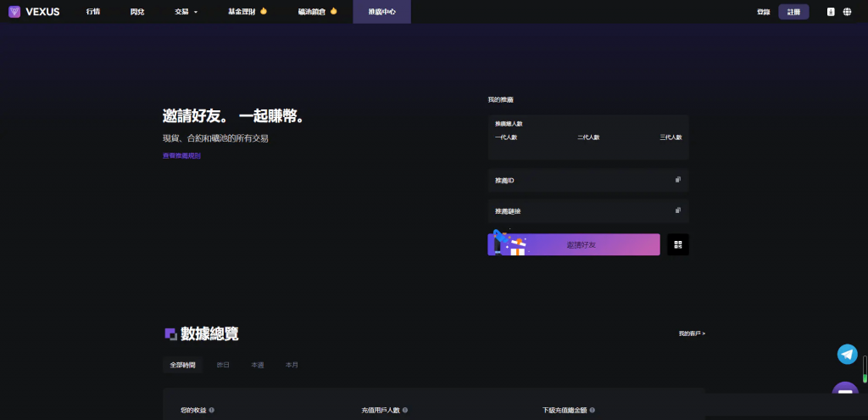Select the 昨日 time filter tab
This screenshot has width=868, height=420.
[x=223, y=365]
